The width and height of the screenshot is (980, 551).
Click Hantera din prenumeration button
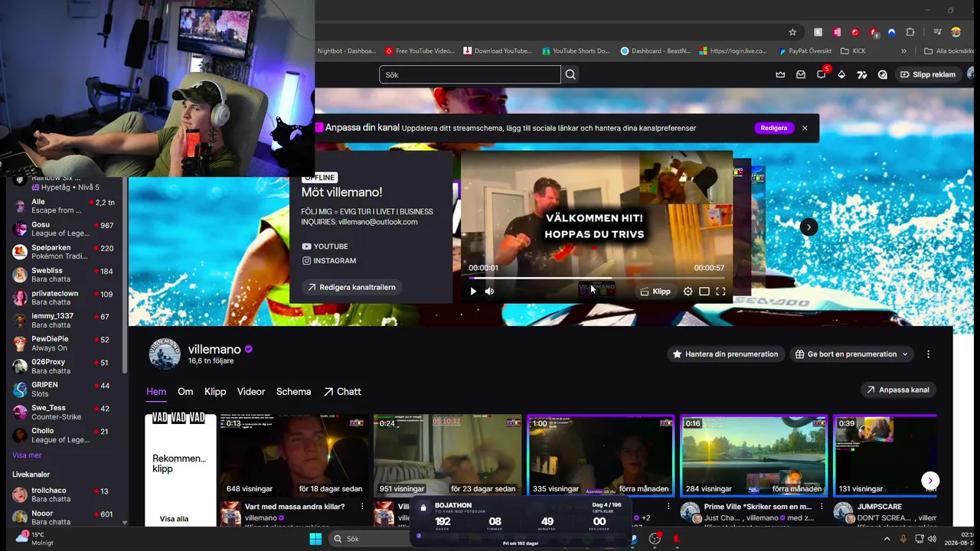click(725, 354)
